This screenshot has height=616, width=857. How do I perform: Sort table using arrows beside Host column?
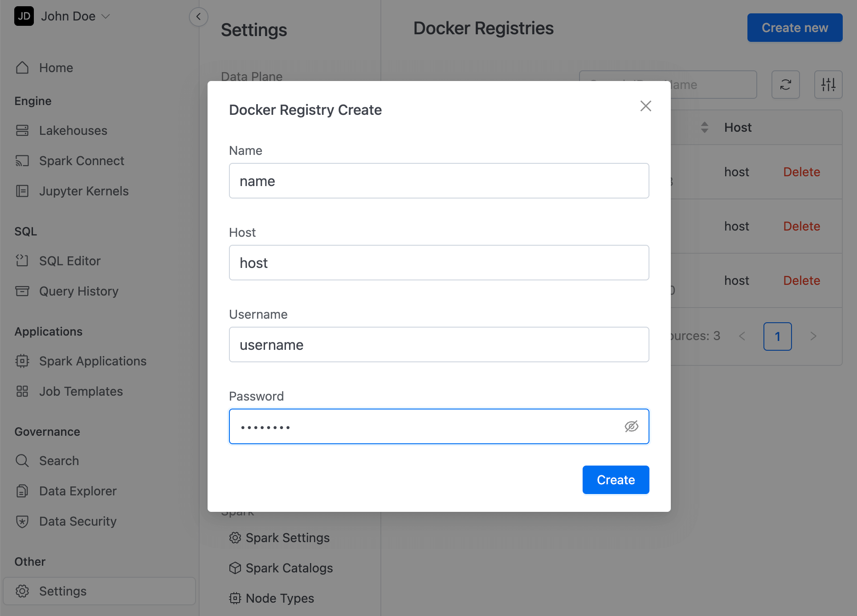pos(705,127)
